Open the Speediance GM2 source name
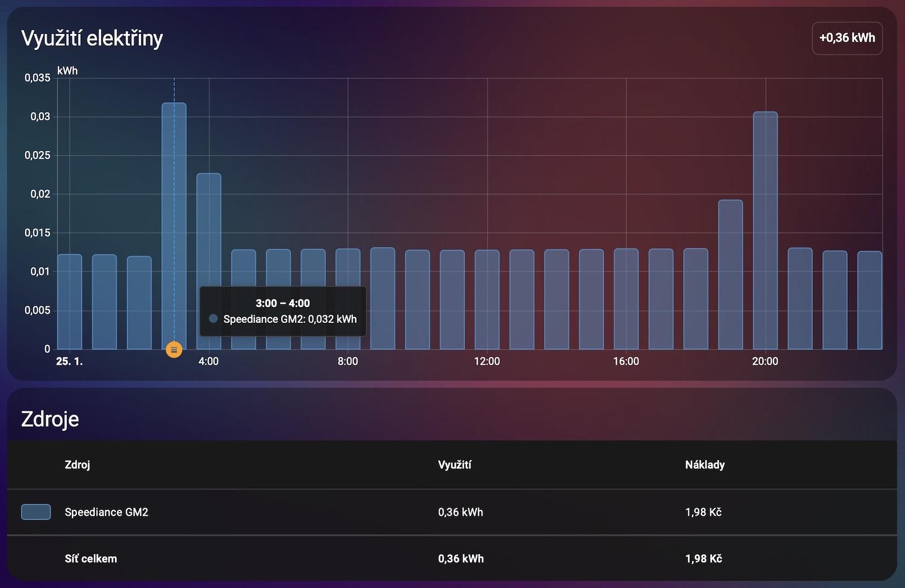 [x=106, y=512]
